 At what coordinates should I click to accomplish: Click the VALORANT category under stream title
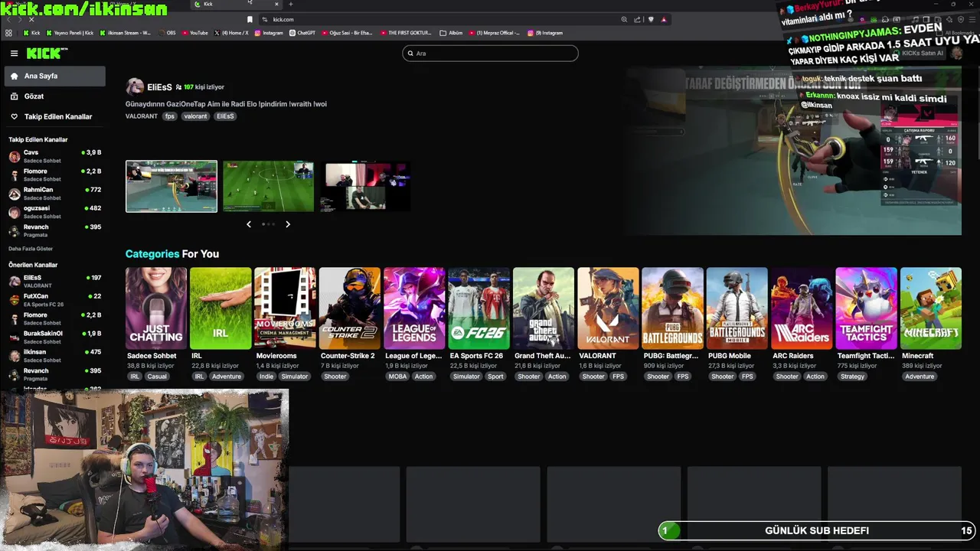(x=142, y=116)
